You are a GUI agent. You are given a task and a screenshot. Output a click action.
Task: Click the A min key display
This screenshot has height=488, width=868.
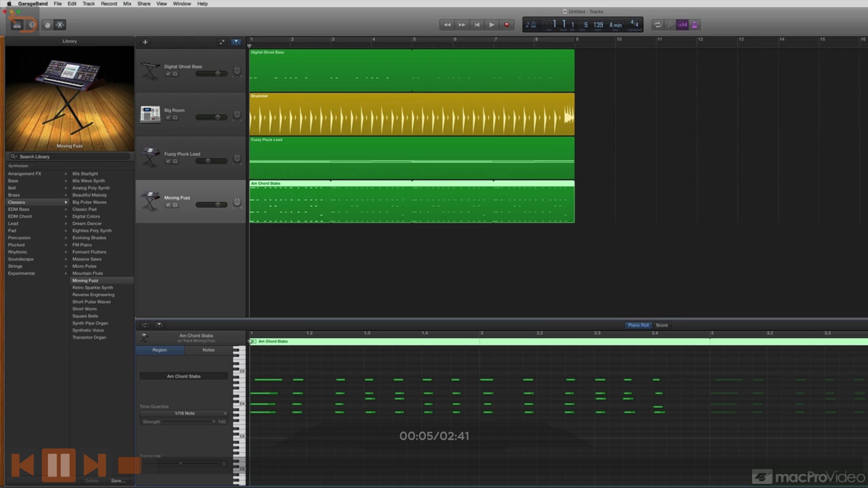pyautogui.click(x=615, y=25)
